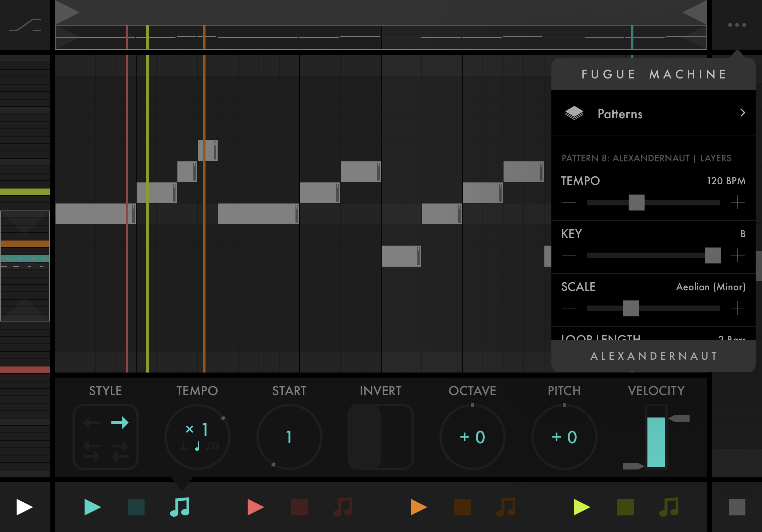Play the green playhead voice
762x532 pixels.
[x=581, y=507]
